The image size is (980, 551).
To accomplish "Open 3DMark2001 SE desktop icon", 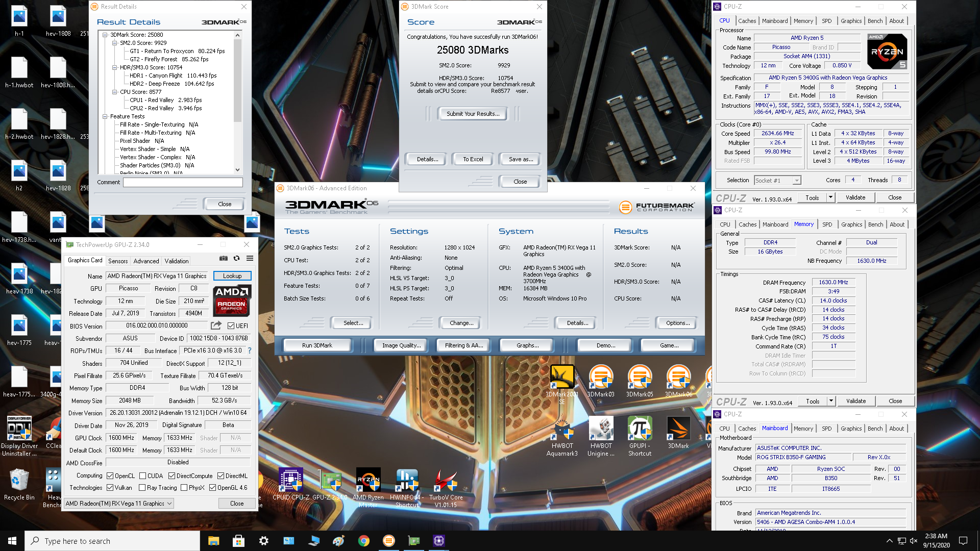I will coord(562,384).
